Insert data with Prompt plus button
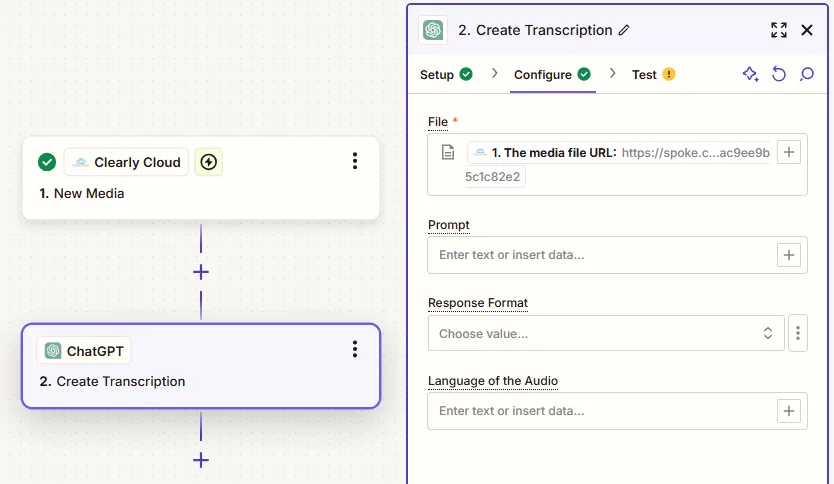Screen dimensions: 834x484 tap(789, 255)
